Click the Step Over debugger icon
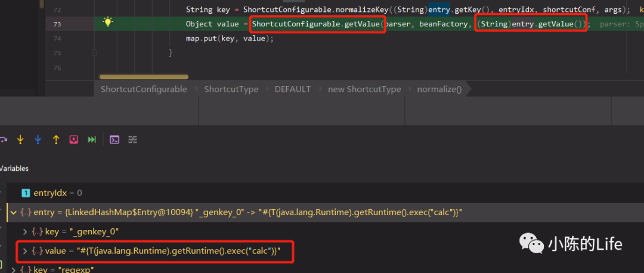This screenshot has height=273, width=644. pos(4,140)
